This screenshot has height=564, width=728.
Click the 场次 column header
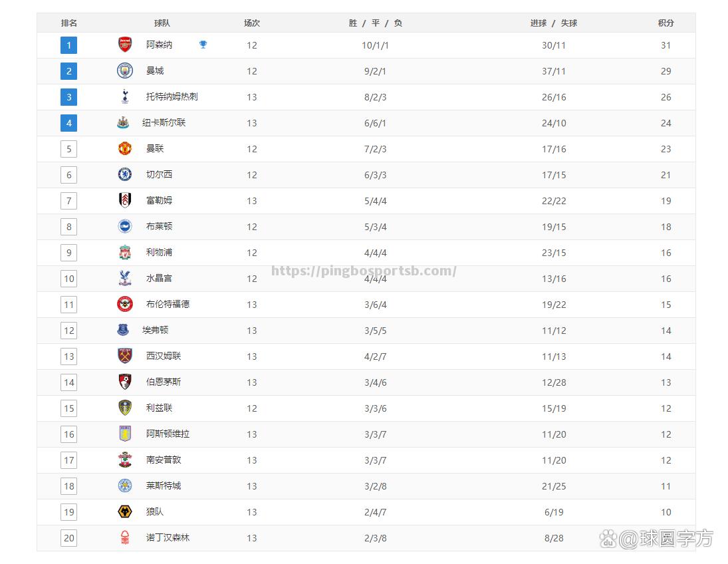click(x=252, y=23)
